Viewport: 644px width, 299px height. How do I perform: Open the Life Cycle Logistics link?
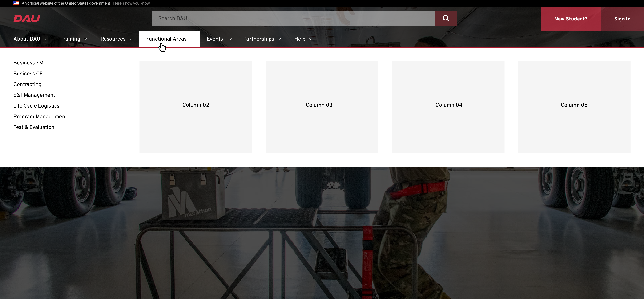click(x=36, y=106)
